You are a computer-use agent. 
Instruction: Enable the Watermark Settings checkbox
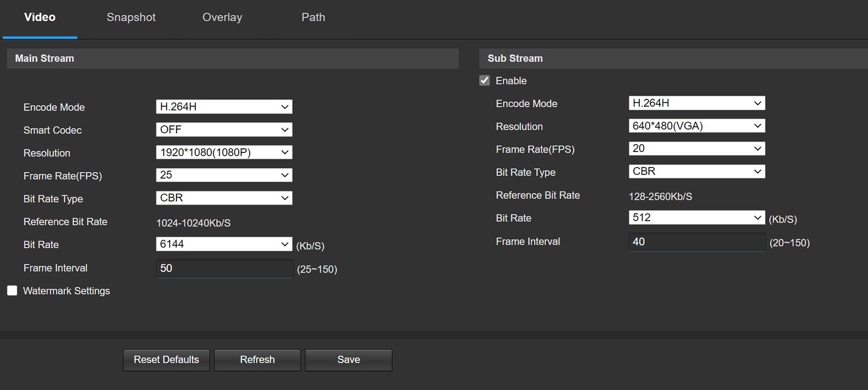coord(12,290)
